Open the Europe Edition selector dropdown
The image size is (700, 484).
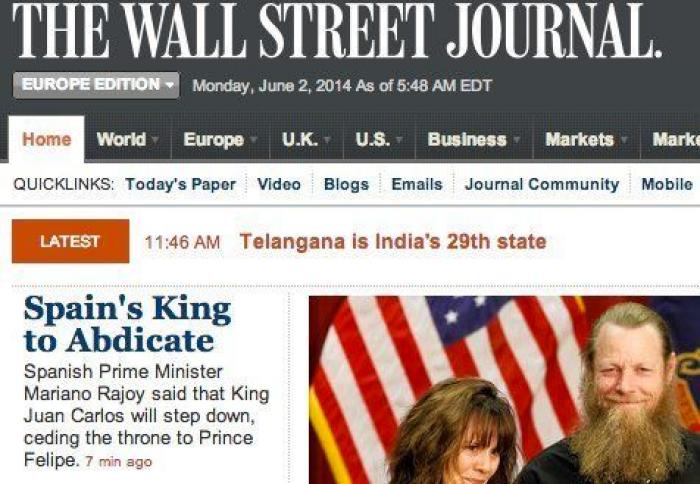tap(96, 85)
